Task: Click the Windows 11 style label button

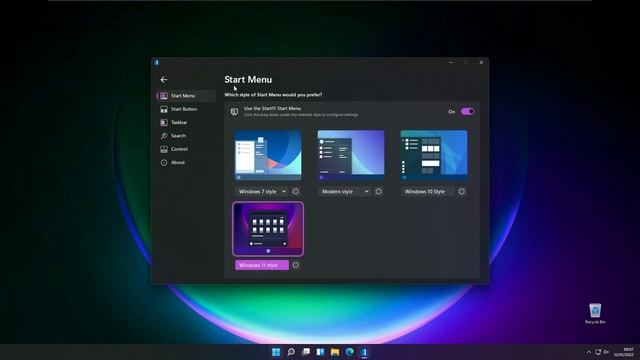Action: tap(262, 265)
